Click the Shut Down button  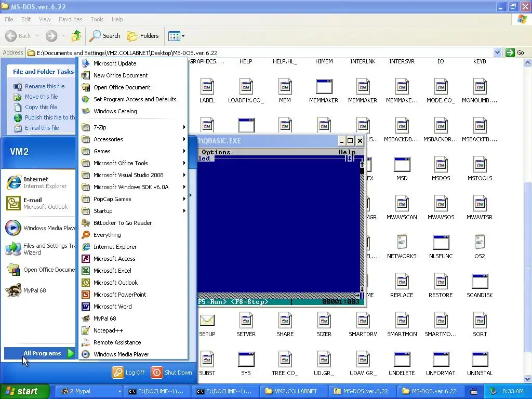pos(171,373)
